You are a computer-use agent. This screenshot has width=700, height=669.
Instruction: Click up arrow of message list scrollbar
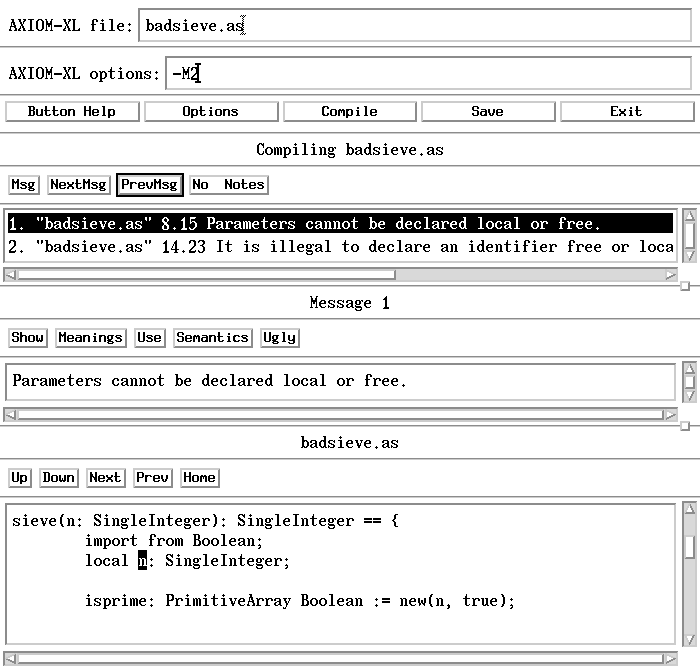click(x=690, y=216)
